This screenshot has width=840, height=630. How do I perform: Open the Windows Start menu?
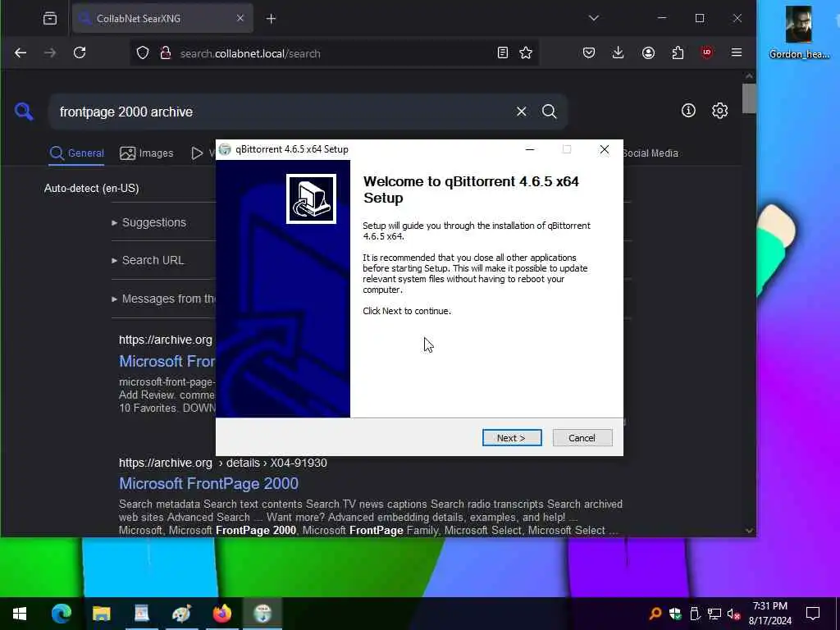coord(20,614)
